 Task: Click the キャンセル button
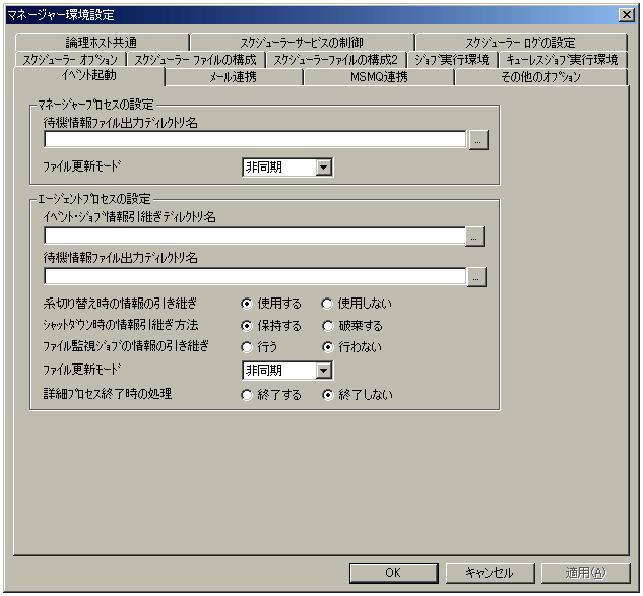[490, 573]
